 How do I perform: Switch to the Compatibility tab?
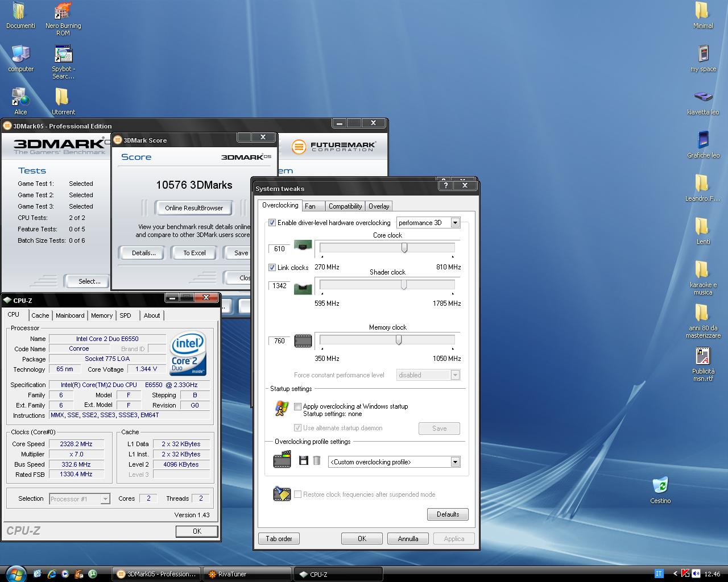point(345,206)
